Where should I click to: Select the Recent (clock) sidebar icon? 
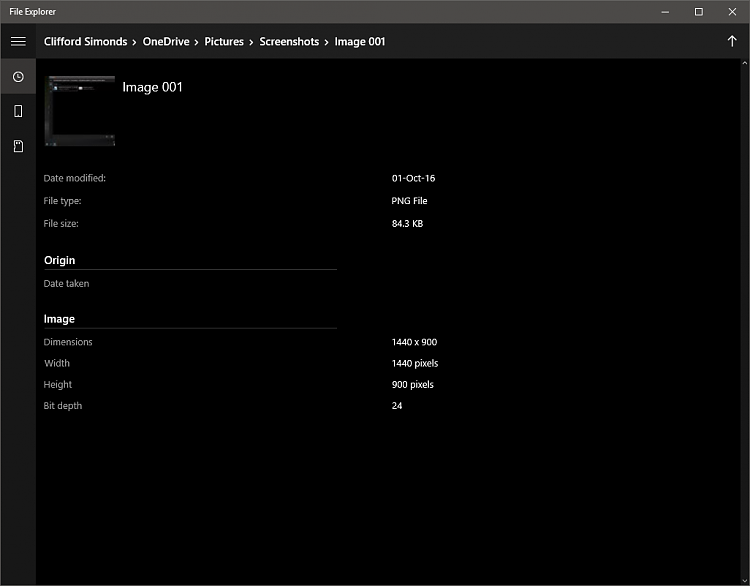18,77
